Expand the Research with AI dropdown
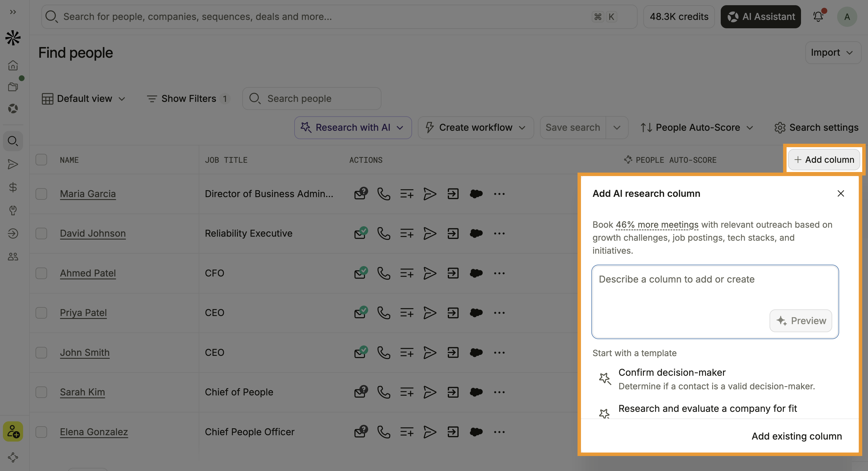 point(353,128)
